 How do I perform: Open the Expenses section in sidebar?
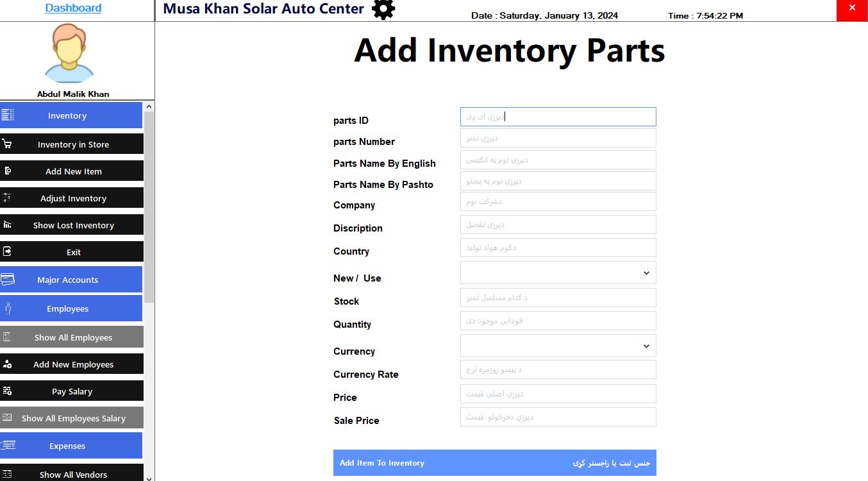(x=67, y=446)
